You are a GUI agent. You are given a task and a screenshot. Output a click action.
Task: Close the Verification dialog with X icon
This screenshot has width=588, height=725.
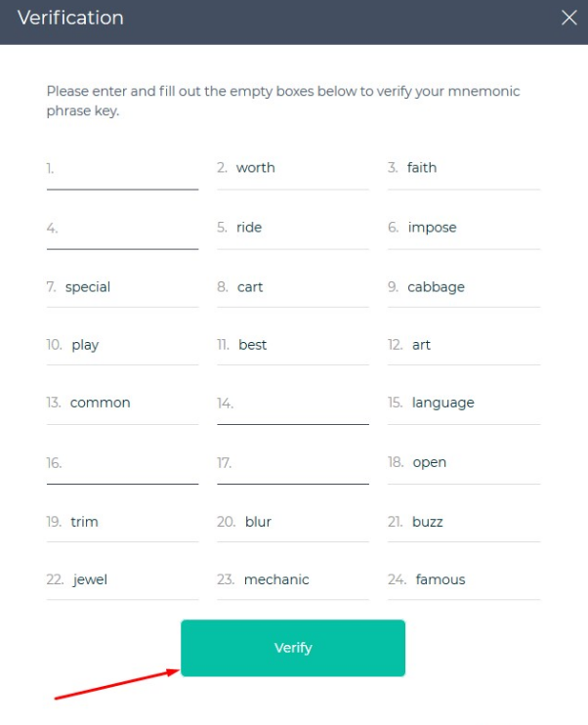569,18
